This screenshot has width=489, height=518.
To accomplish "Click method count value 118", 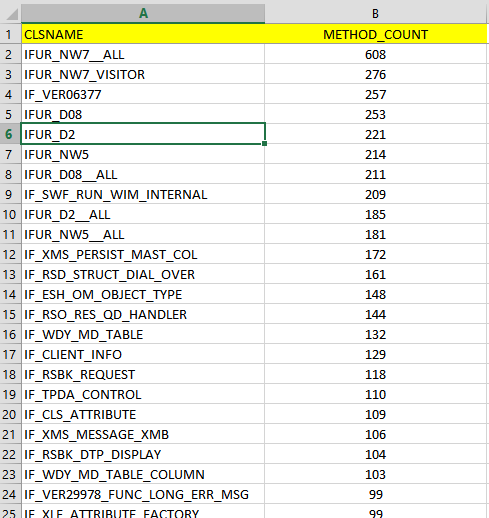I will point(376,374).
